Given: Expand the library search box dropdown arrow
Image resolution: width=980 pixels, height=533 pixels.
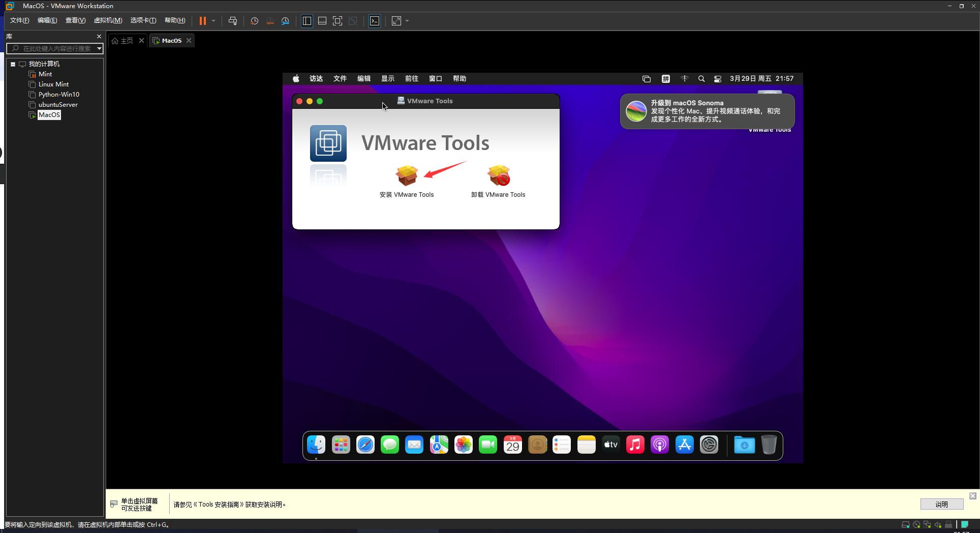Looking at the screenshot, I should pyautogui.click(x=99, y=48).
